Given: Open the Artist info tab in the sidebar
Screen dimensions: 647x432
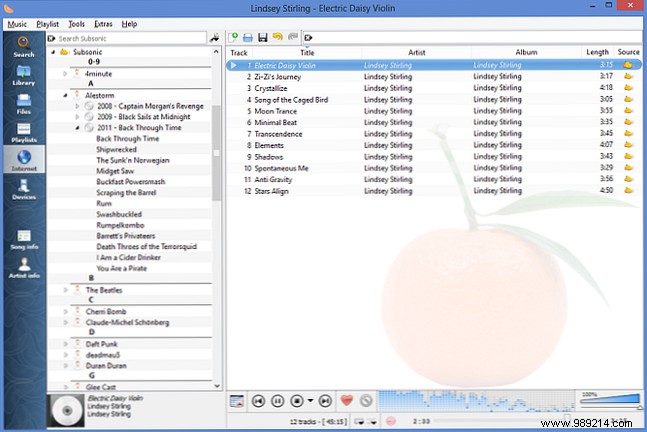Looking at the screenshot, I should (24, 268).
